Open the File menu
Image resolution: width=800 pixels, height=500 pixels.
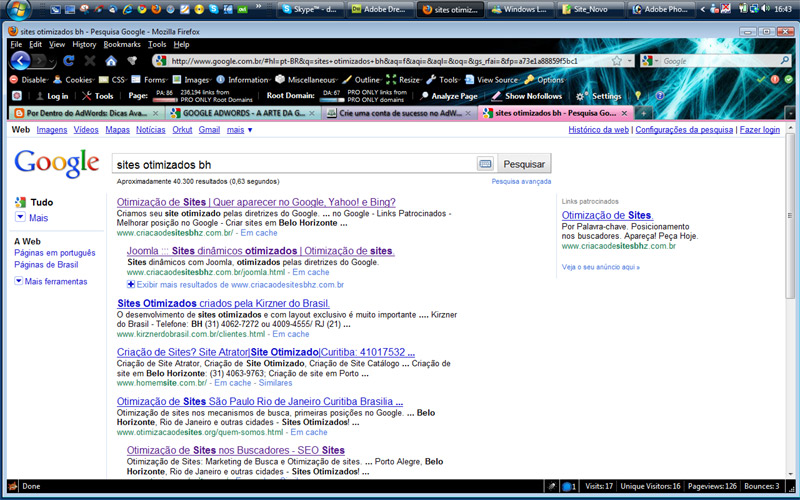[16, 44]
